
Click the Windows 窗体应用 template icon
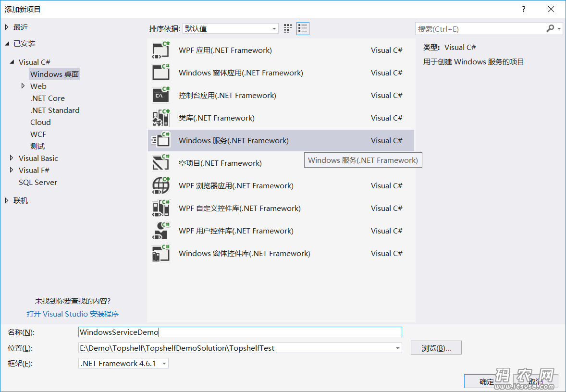[x=161, y=73]
